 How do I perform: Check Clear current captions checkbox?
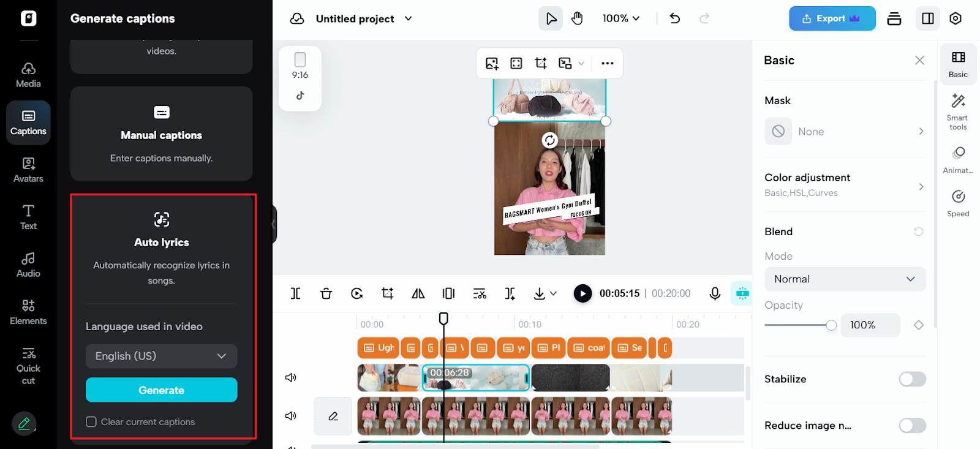coord(91,422)
